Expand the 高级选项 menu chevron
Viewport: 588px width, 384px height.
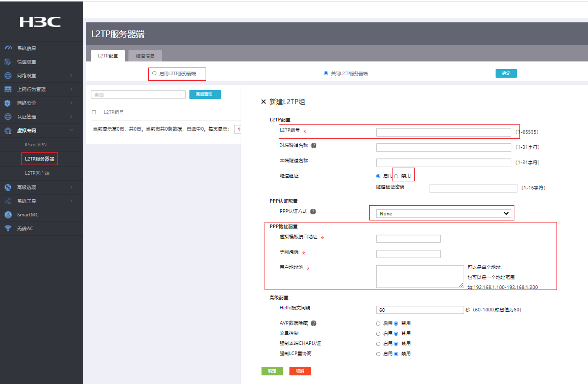click(x=71, y=187)
